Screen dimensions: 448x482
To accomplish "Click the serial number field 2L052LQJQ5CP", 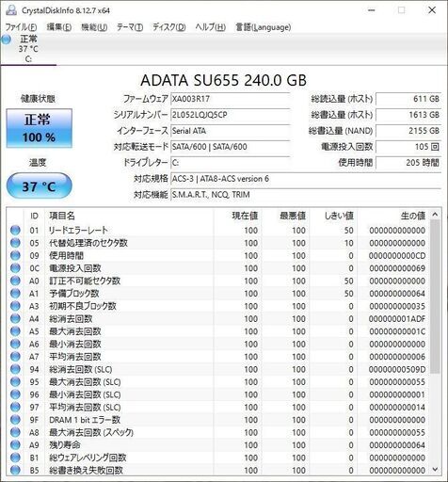I will [x=231, y=115].
